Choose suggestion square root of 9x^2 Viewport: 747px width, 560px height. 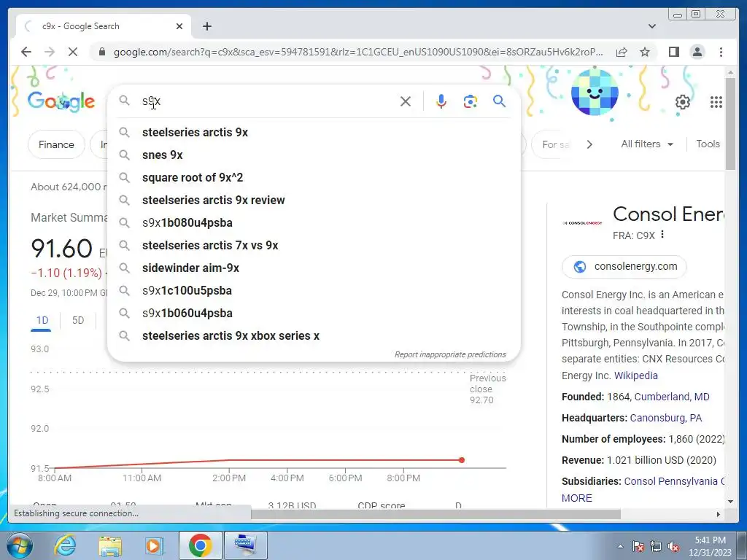(x=314, y=178)
